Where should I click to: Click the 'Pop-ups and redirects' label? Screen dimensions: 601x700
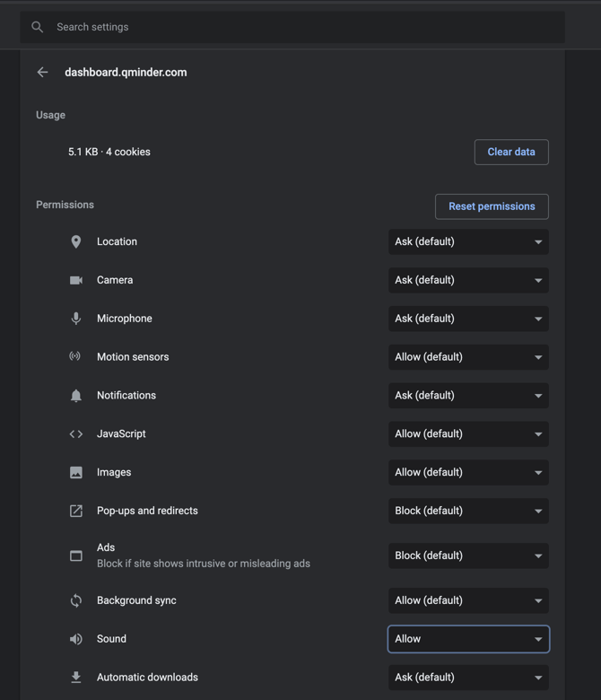point(147,511)
